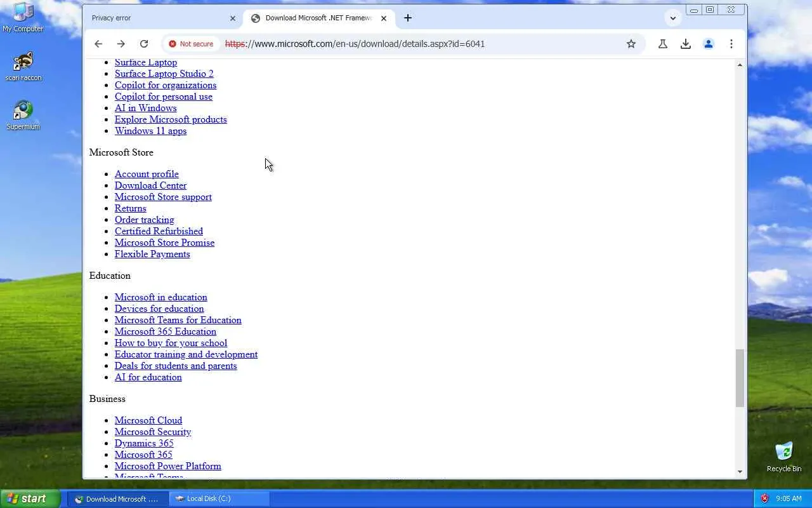812x508 pixels.
Task: Click the Microsoft Store section heading
Action: [121, 152]
